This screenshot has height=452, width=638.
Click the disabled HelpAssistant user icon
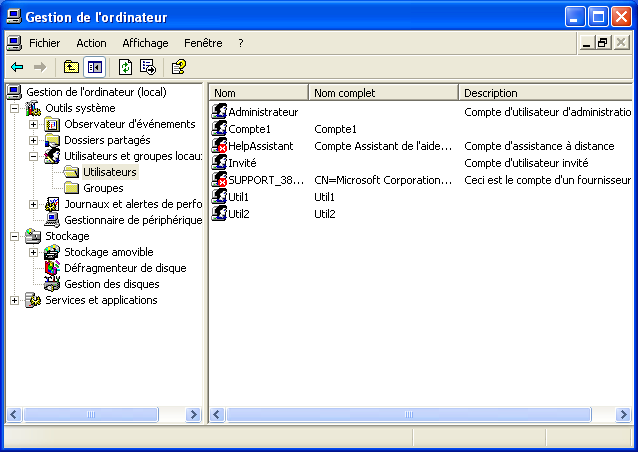tap(220, 146)
